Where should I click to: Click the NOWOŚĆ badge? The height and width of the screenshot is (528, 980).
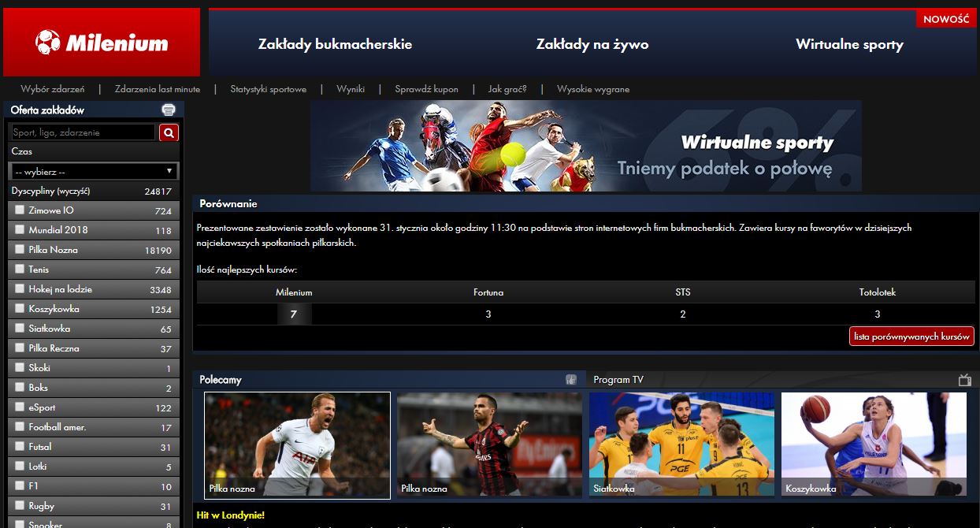point(946,20)
